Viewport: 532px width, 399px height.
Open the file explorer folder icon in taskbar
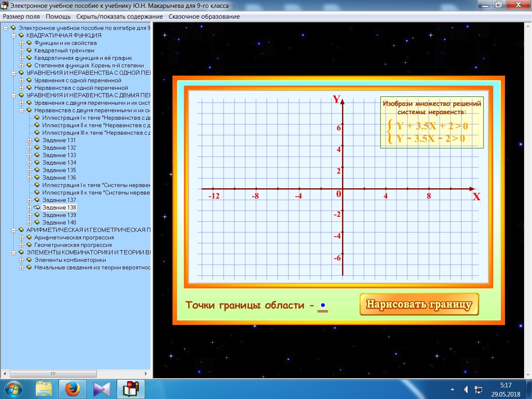44,389
